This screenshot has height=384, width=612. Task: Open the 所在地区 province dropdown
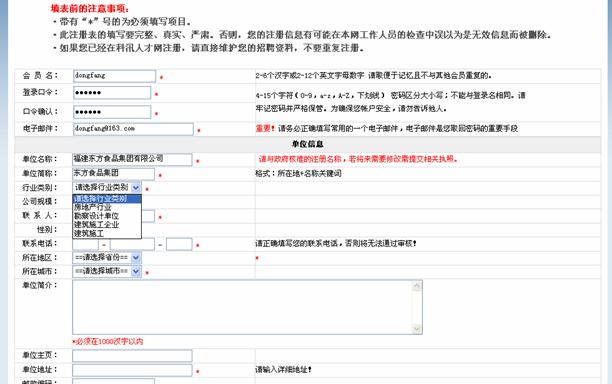click(x=107, y=258)
